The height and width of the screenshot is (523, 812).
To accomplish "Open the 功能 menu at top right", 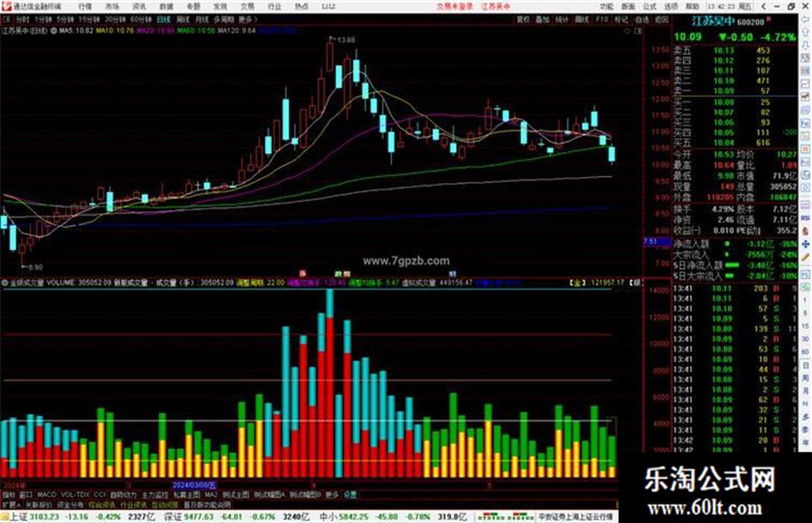I will coord(607,7).
